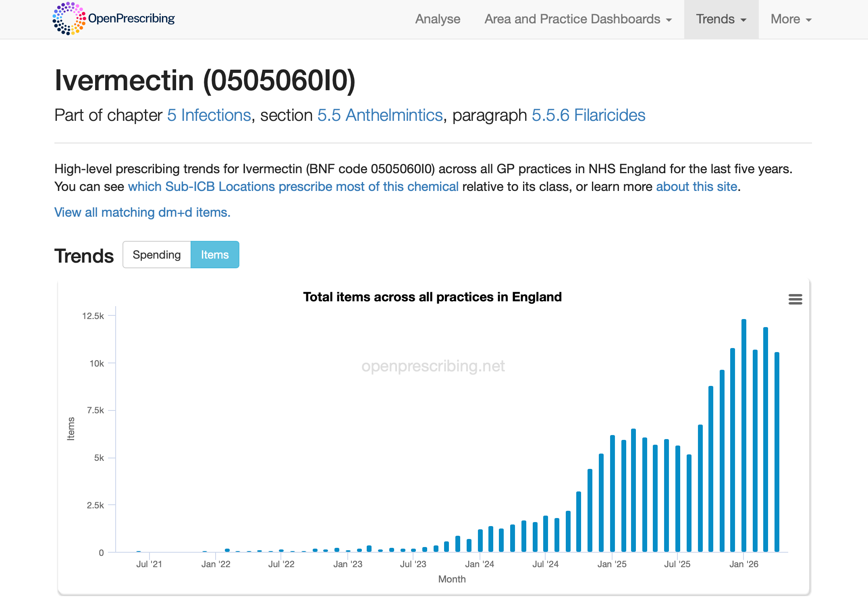Select the last bar in the chart
This screenshot has height=601, width=868.
777,452
